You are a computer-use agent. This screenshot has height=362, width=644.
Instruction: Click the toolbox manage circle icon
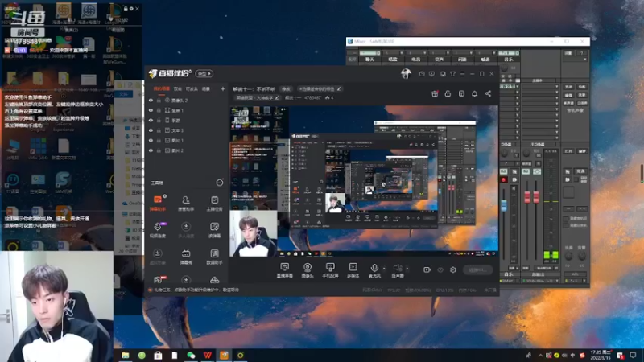click(x=220, y=183)
